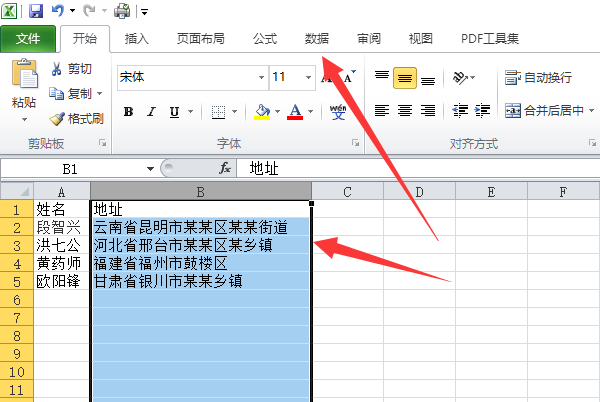Open the 公式 tab
Screen dimensions: 600x402
coord(265,39)
